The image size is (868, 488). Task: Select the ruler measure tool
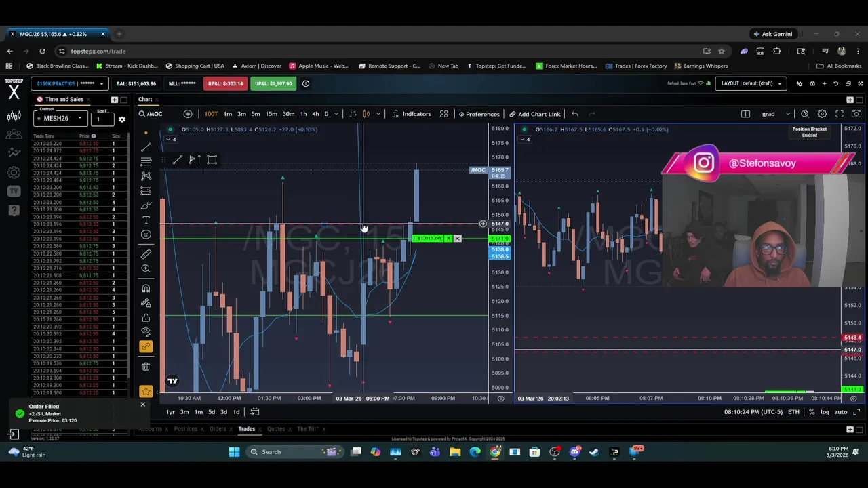pyautogui.click(x=146, y=254)
